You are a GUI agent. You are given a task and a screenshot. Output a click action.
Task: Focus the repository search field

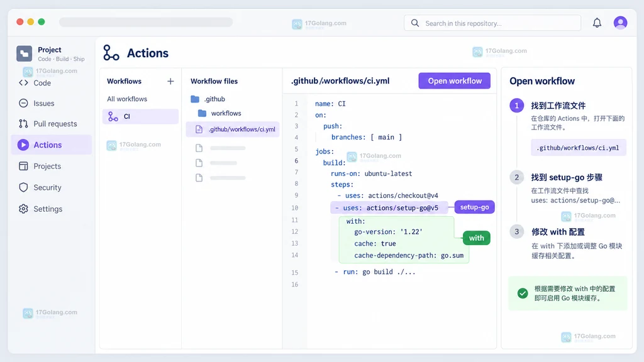(492, 23)
